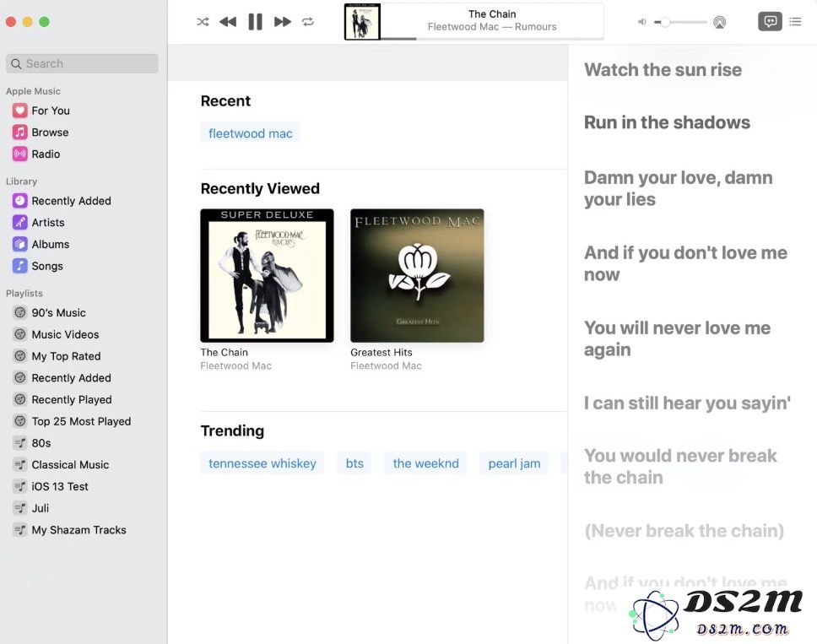Open Radio section

click(x=46, y=154)
